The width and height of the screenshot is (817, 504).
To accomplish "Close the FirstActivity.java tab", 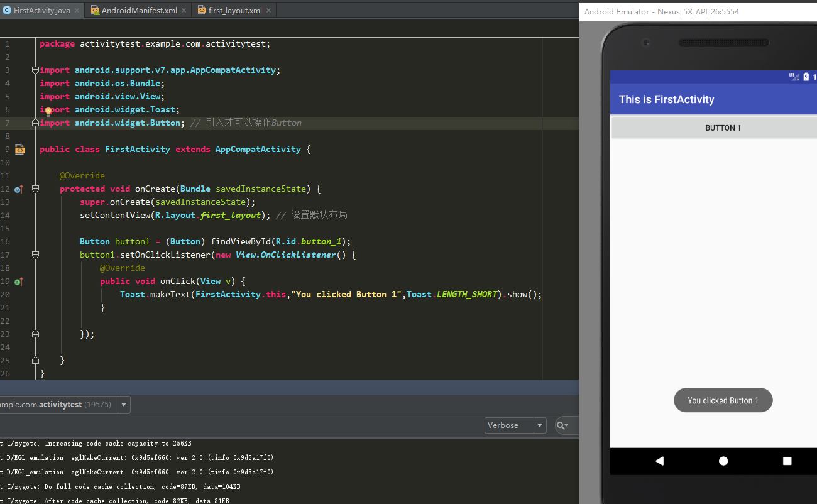I will click(x=77, y=11).
